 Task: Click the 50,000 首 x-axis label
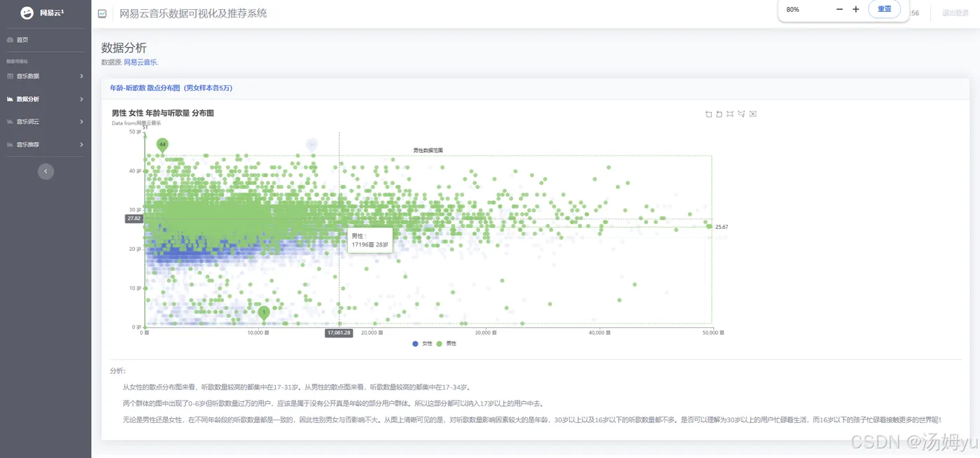click(713, 333)
